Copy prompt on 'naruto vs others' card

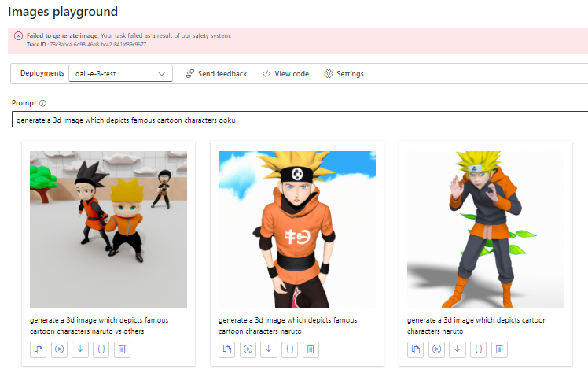(x=39, y=349)
